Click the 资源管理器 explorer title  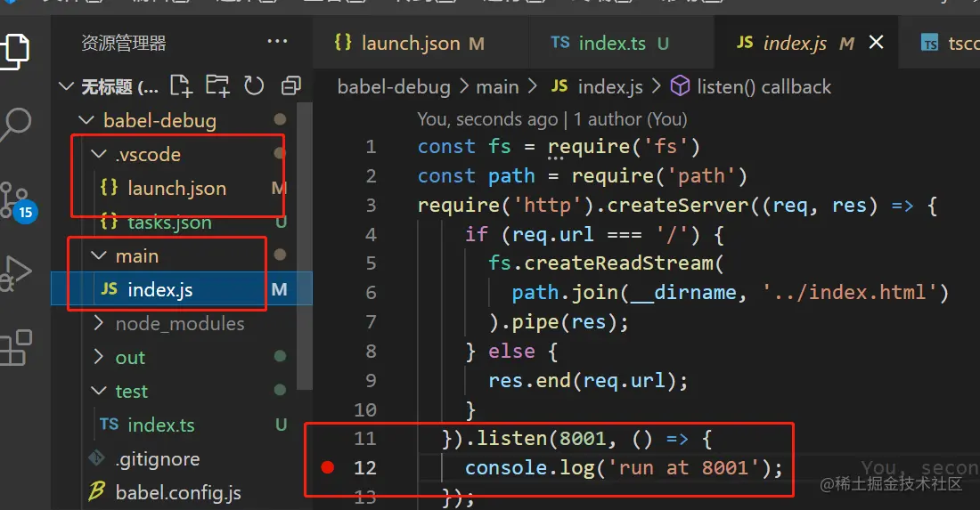124,43
